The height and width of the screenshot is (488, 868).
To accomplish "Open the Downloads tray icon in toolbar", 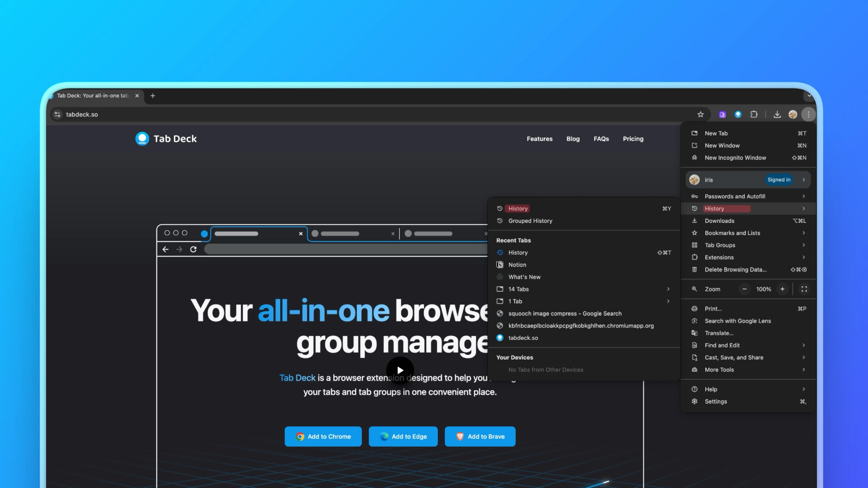I will coord(777,114).
